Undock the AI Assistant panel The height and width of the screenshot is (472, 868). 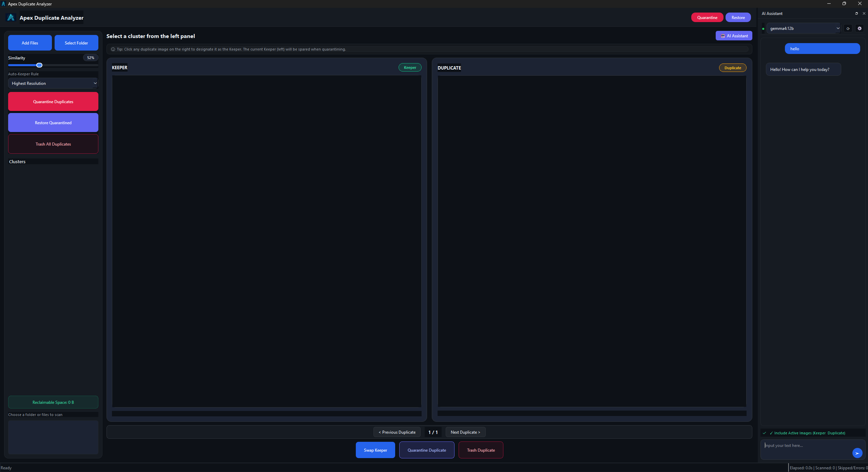point(856,14)
